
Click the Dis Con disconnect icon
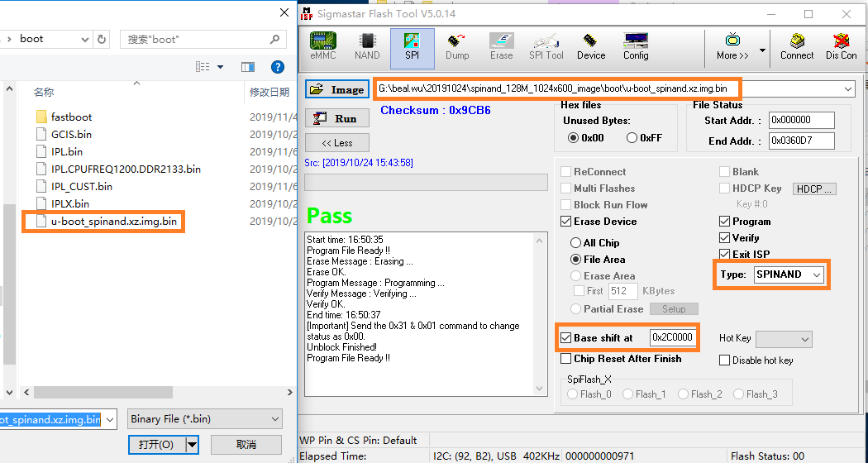[x=842, y=46]
